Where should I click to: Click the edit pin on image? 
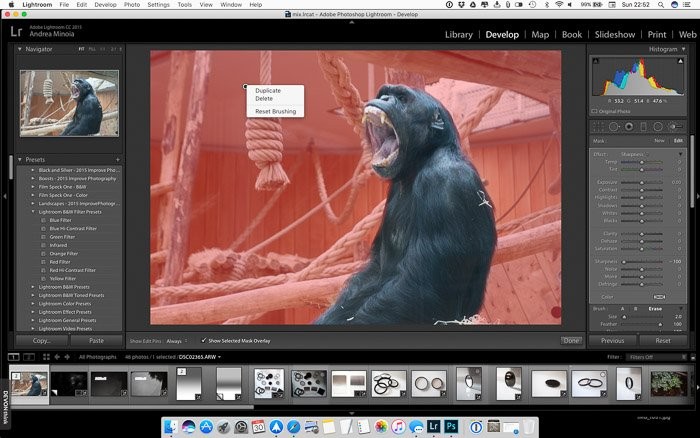[x=245, y=86]
